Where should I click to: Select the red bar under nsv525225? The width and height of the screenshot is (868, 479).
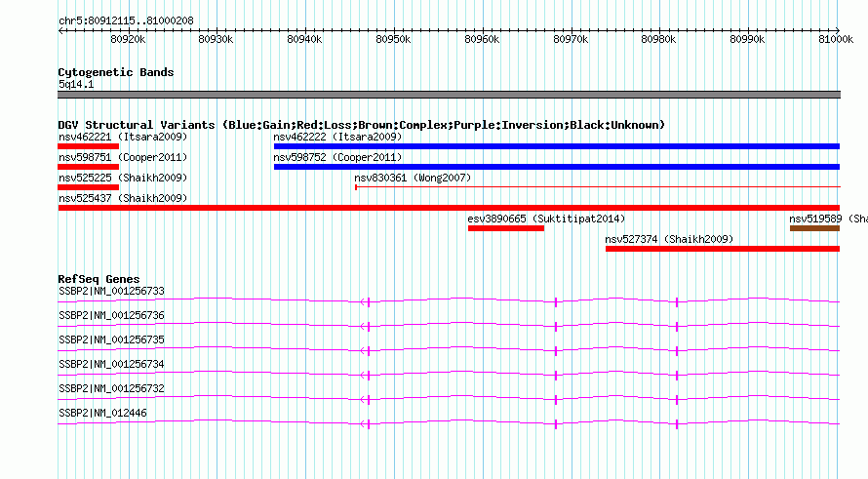(x=88, y=187)
